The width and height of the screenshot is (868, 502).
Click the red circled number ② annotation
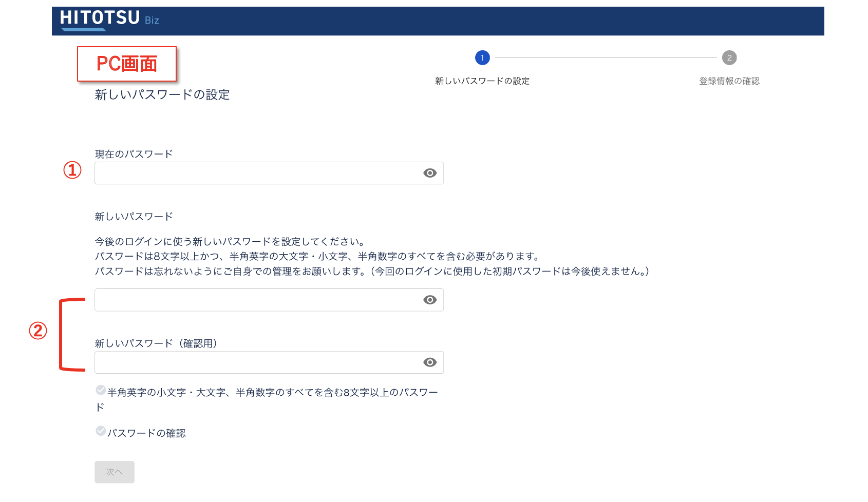[x=38, y=331]
